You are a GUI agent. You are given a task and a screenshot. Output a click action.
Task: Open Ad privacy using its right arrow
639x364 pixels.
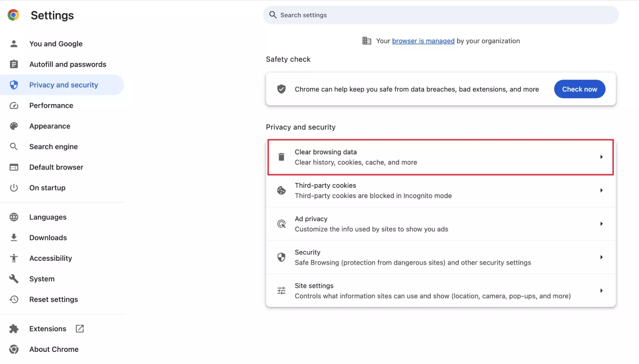(601, 224)
